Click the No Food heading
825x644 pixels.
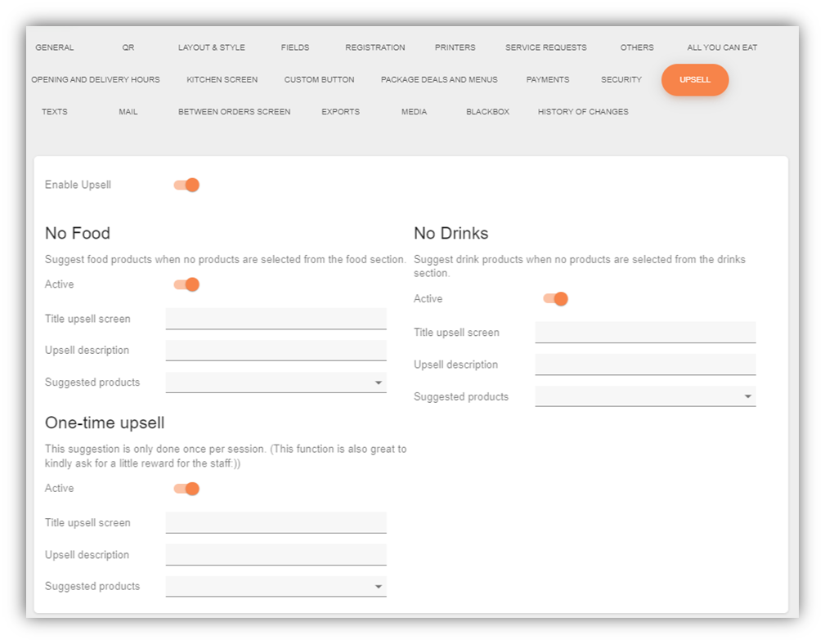[x=78, y=233]
